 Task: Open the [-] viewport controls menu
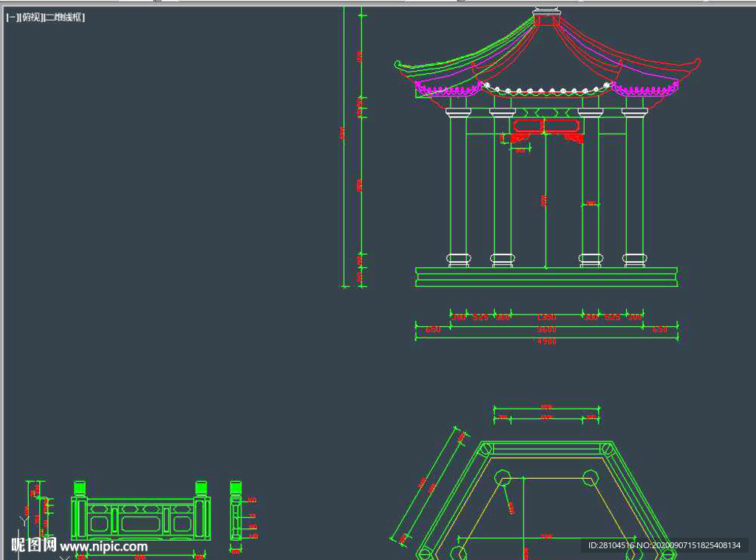coord(11,18)
